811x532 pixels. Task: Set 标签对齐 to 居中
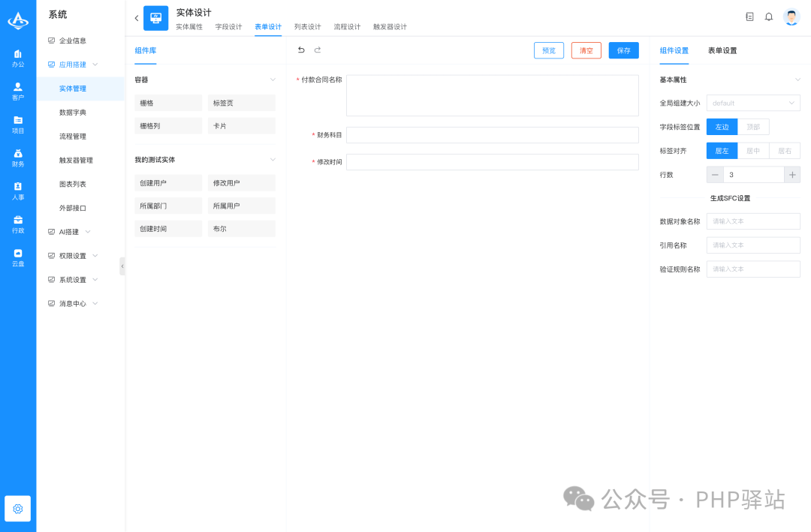tap(753, 151)
